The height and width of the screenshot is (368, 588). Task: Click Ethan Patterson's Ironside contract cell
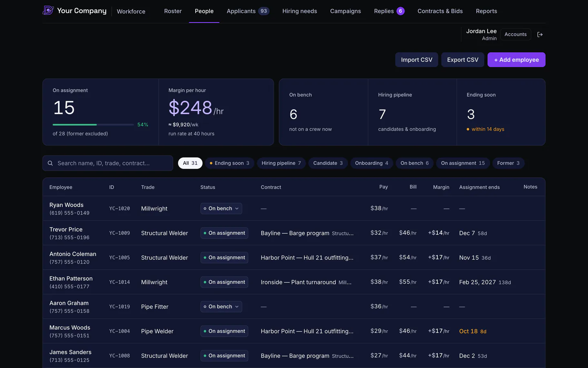tap(306, 282)
